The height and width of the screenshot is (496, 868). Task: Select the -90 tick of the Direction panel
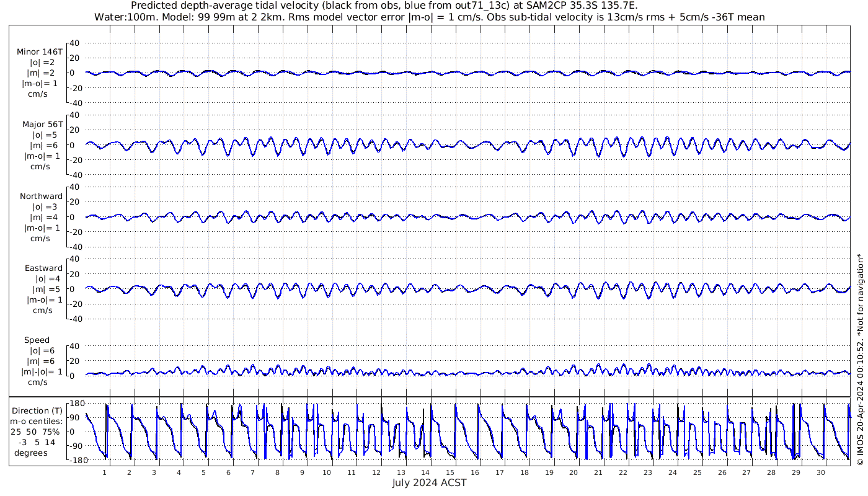pos(77,446)
